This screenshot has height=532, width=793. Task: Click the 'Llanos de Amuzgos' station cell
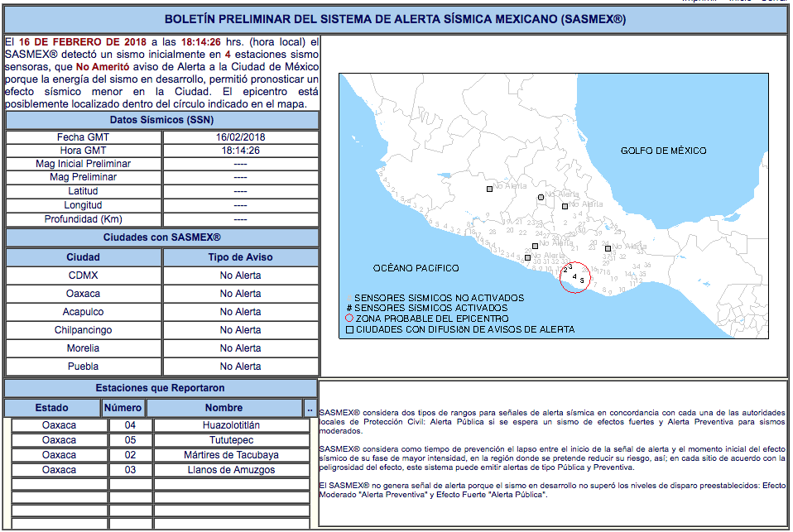(228, 470)
